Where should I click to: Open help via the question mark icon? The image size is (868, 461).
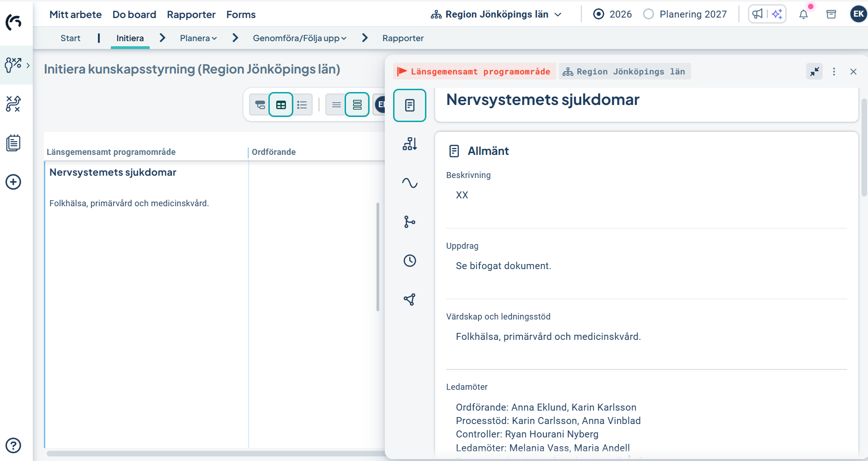pos(13,445)
